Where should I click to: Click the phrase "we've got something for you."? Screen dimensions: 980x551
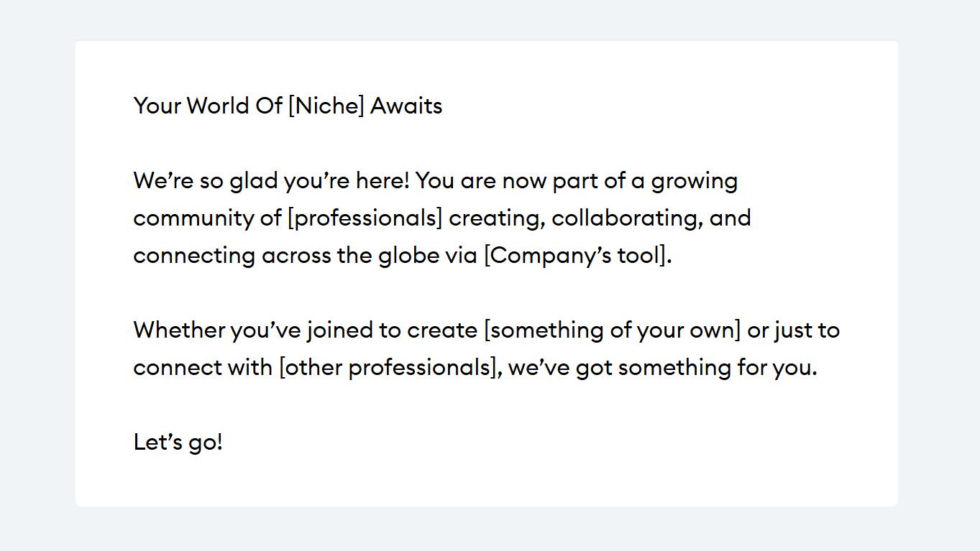click(x=662, y=368)
